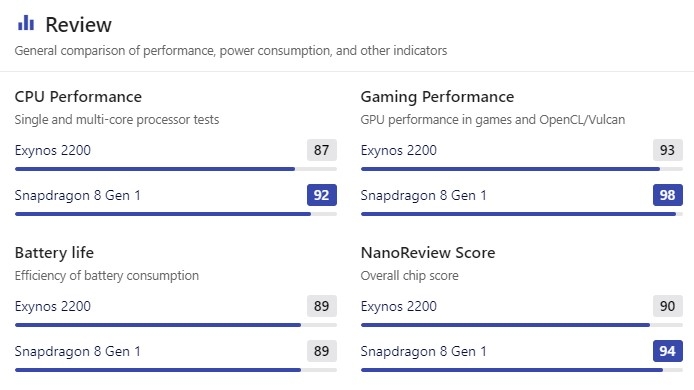Click Snapdragon 8 Gen 1 label under CPU Performance
Viewport: 694px width, 390px height.
click(x=77, y=196)
